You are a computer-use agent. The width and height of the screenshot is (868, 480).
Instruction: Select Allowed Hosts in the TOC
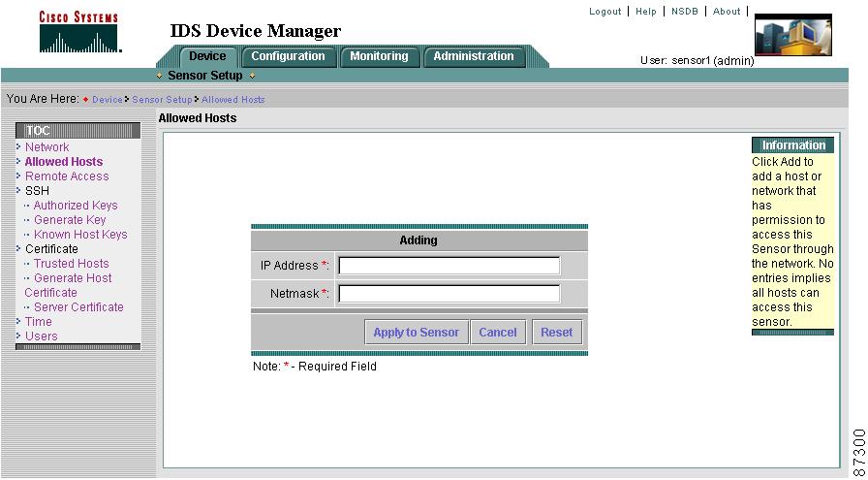[x=64, y=162]
